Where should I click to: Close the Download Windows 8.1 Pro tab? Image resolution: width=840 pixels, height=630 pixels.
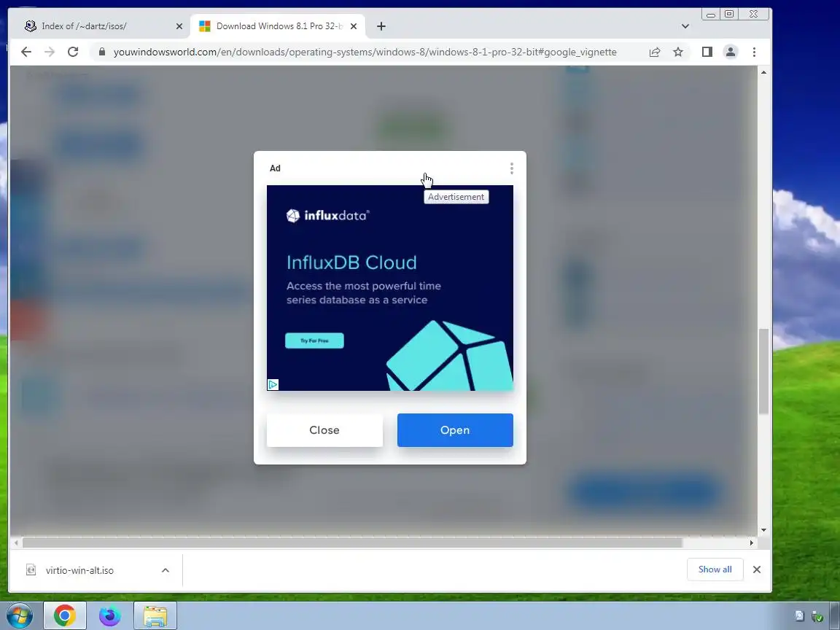point(353,26)
